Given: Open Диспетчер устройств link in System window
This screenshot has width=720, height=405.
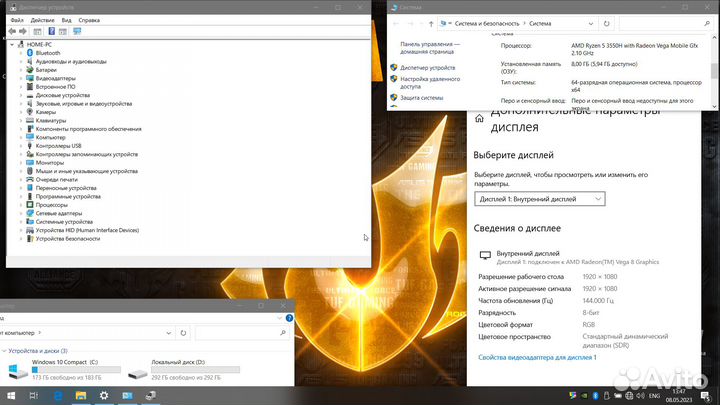Looking at the screenshot, I should (x=428, y=68).
